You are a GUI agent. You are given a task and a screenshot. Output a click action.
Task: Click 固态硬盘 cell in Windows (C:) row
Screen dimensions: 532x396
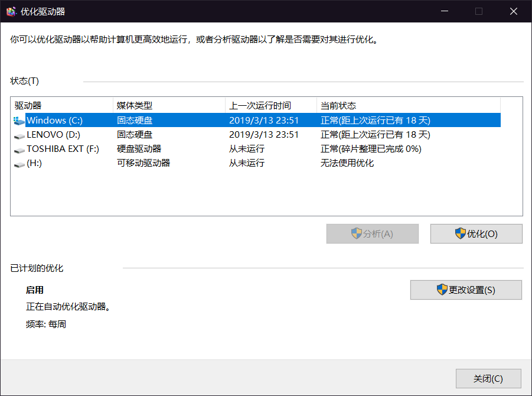coord(135,120)
